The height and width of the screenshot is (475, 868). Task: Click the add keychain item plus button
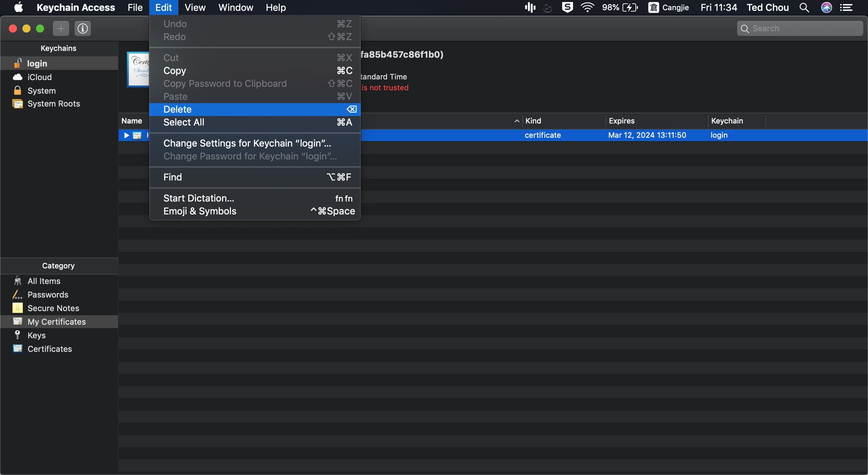coord(61,28)
